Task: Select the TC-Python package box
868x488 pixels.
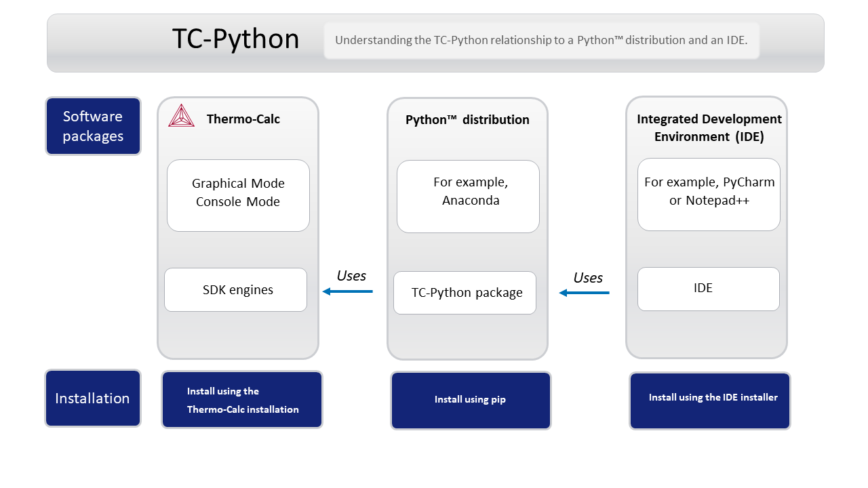Action: [465, 293]
